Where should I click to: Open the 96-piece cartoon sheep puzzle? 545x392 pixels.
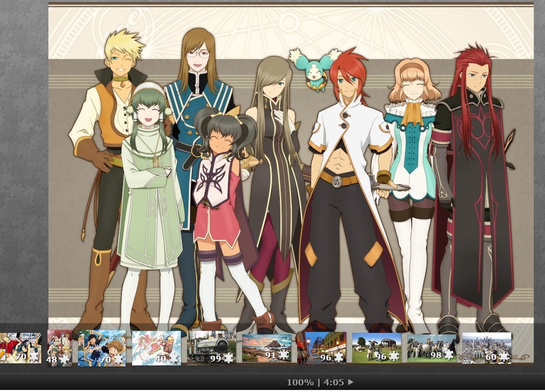(377, 348)
